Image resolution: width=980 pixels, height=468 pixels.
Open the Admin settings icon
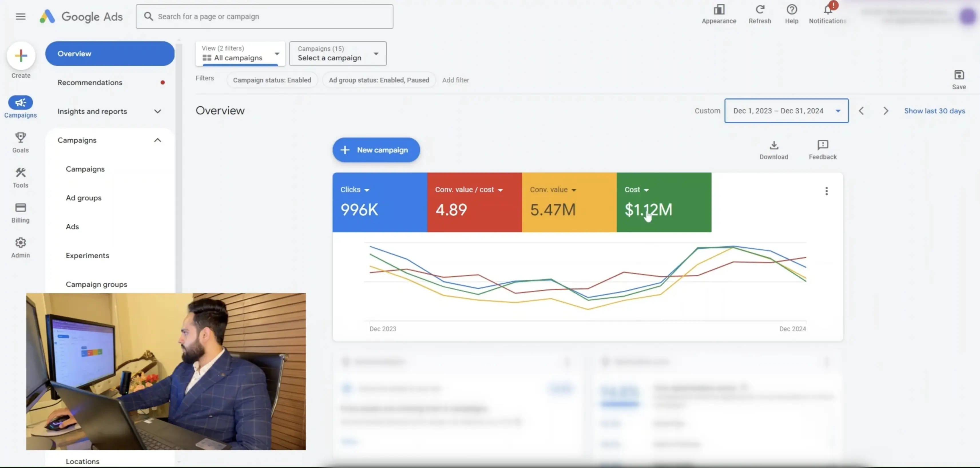click(20, 242)
